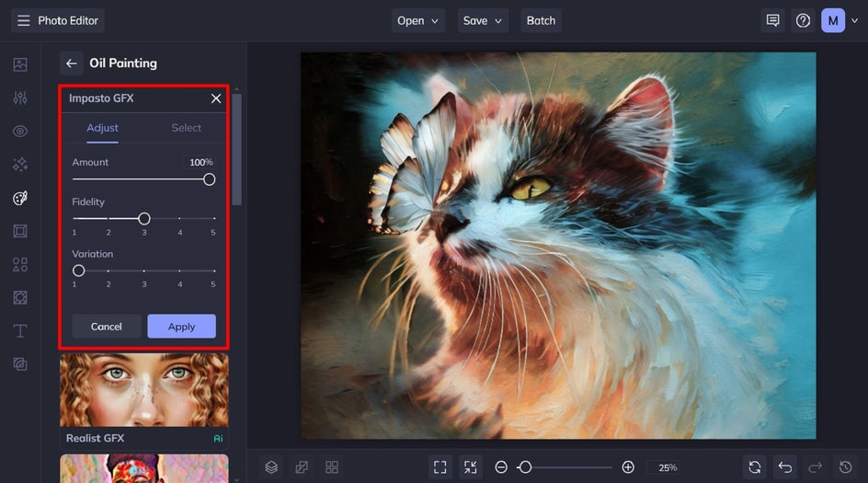Open the Graphics shapes icon

click(20, 264)
